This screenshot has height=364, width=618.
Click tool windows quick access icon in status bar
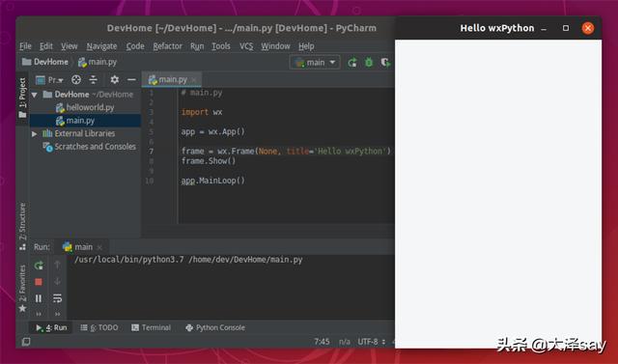click(26, 342)
